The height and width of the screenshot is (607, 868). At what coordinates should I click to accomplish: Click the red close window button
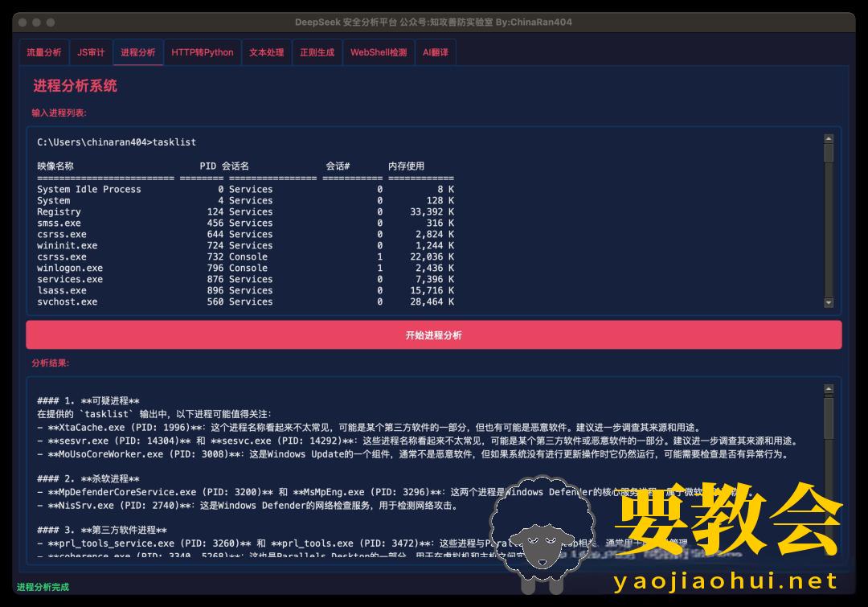pos(23,23)
